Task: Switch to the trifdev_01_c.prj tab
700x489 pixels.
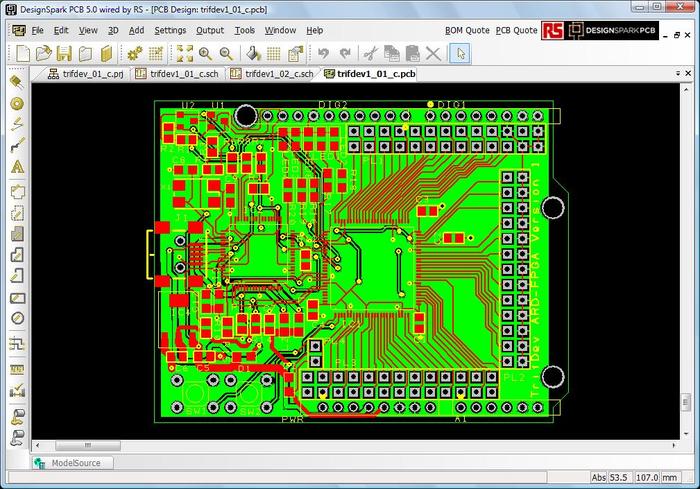Action: coord(86,74)
